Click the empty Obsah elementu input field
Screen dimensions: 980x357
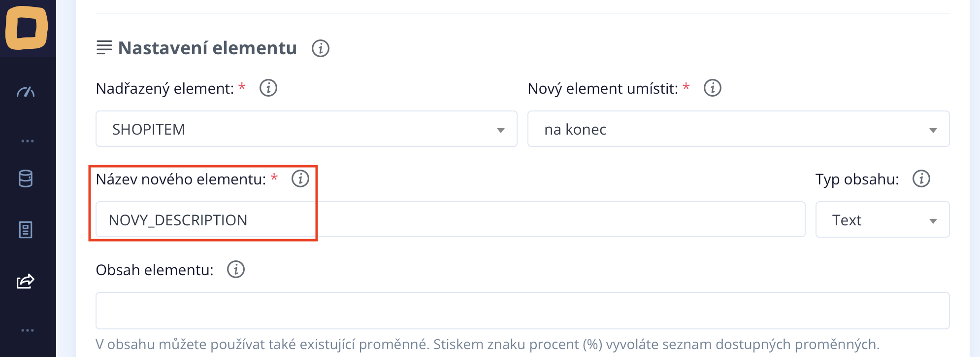click(522, 311)
